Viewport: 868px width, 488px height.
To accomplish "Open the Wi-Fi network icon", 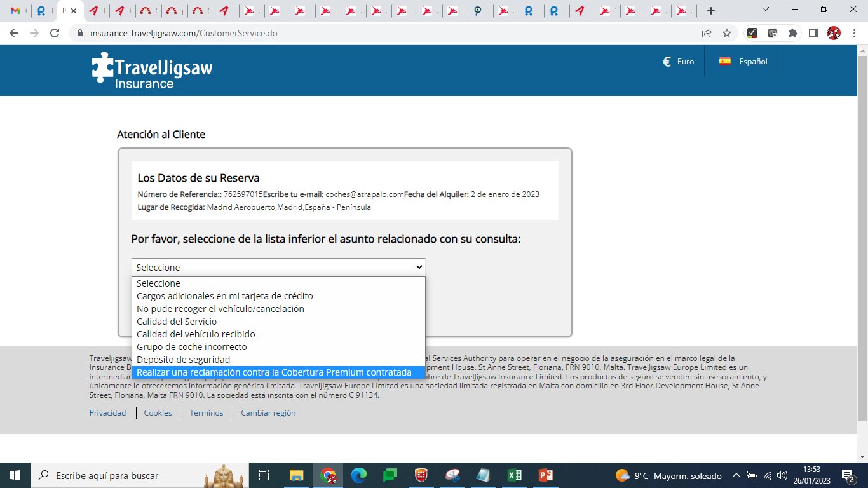I will pos(768,475).
